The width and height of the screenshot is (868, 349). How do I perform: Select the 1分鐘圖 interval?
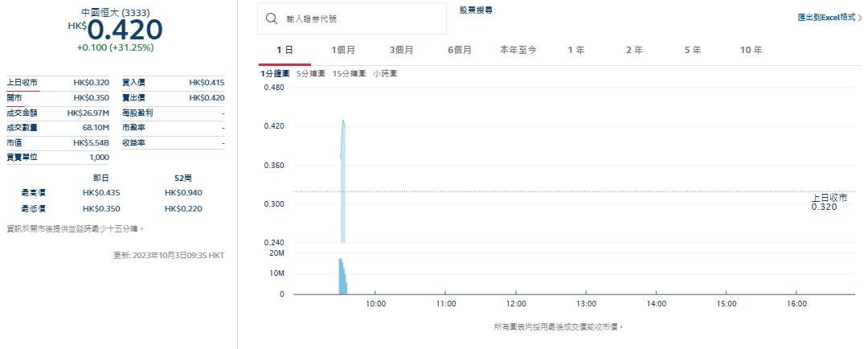(275, 74)
